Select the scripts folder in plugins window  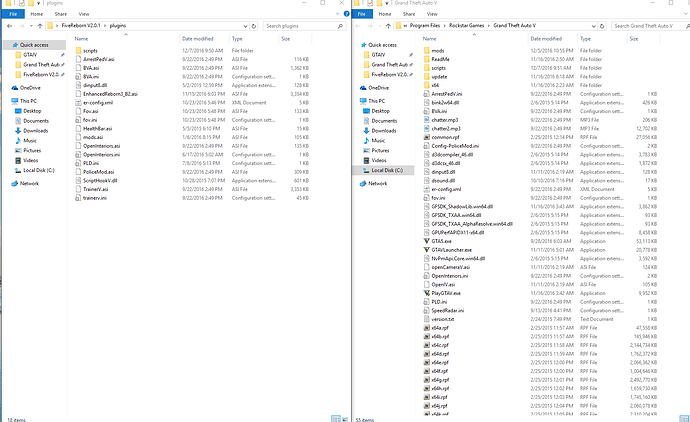[x=90, y=51]
